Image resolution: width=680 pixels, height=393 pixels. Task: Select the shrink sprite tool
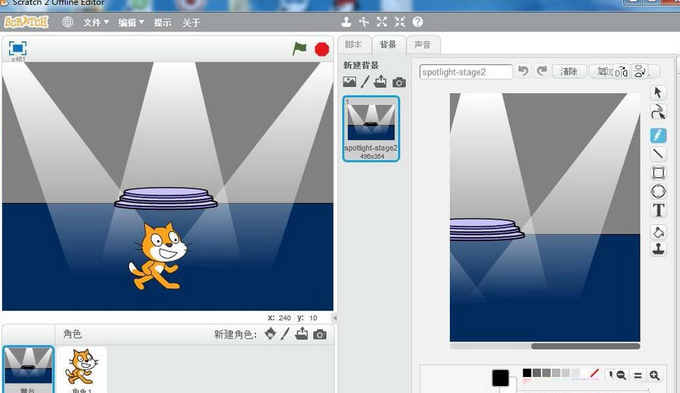point(400,22)
